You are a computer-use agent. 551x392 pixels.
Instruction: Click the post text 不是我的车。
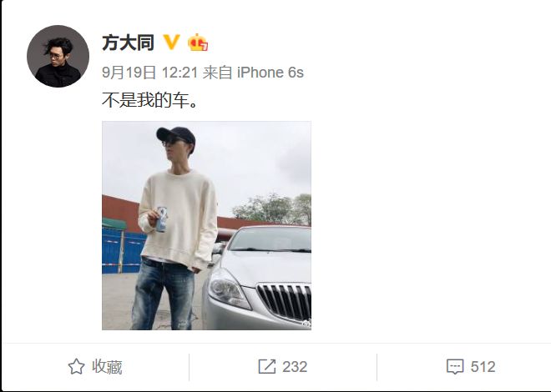coord(150,100)
